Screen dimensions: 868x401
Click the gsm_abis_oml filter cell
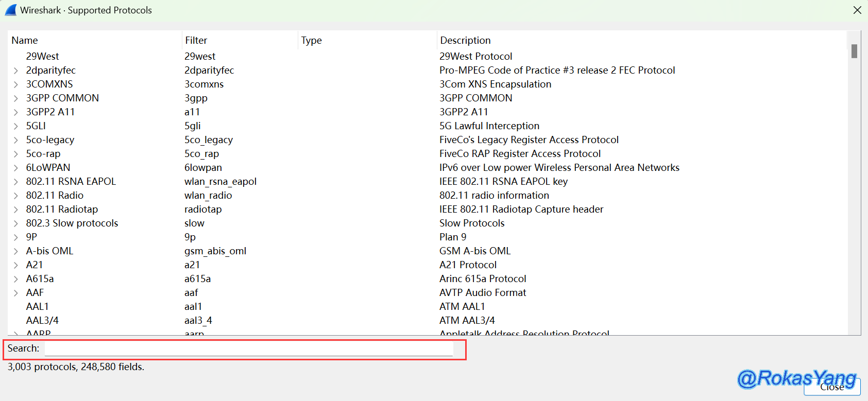(x=215, y=251)
